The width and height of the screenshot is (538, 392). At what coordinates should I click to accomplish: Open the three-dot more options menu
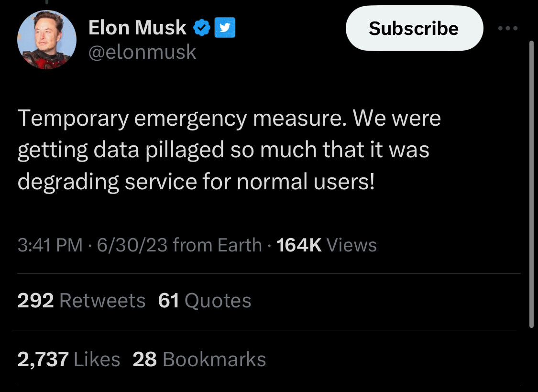coord(507,29)
